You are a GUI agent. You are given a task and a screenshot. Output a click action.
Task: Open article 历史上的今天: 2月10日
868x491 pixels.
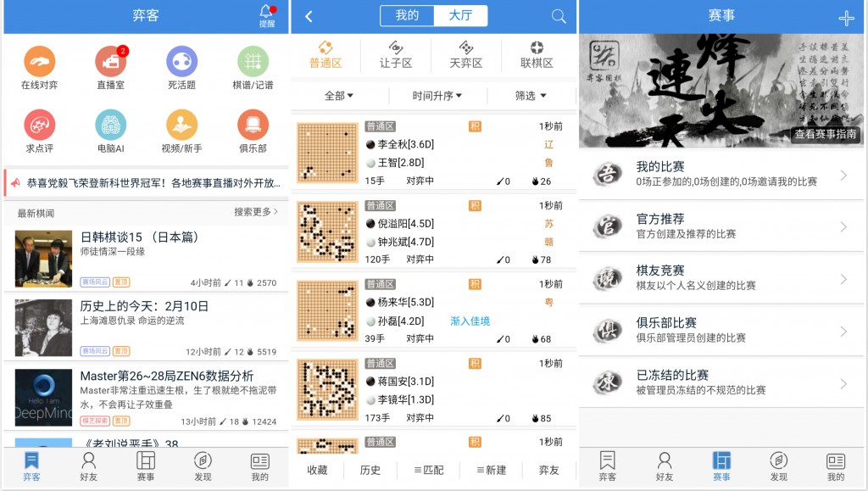point(146,327)
